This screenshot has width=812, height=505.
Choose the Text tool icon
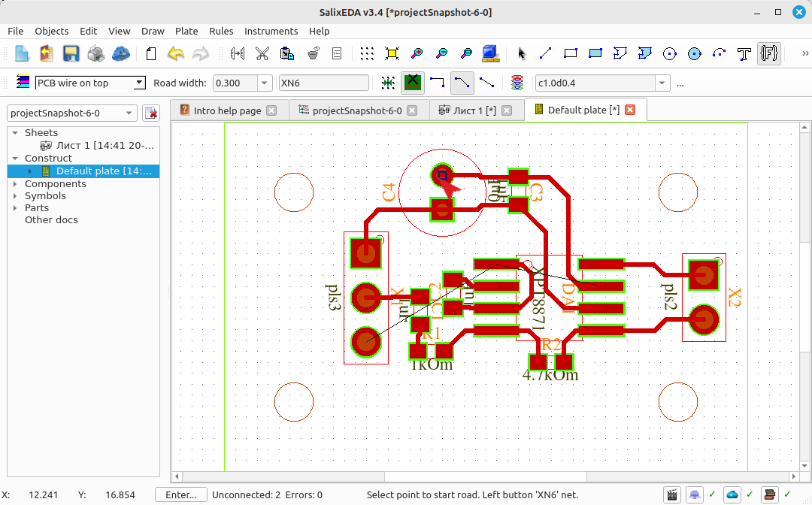coord(744,53)
